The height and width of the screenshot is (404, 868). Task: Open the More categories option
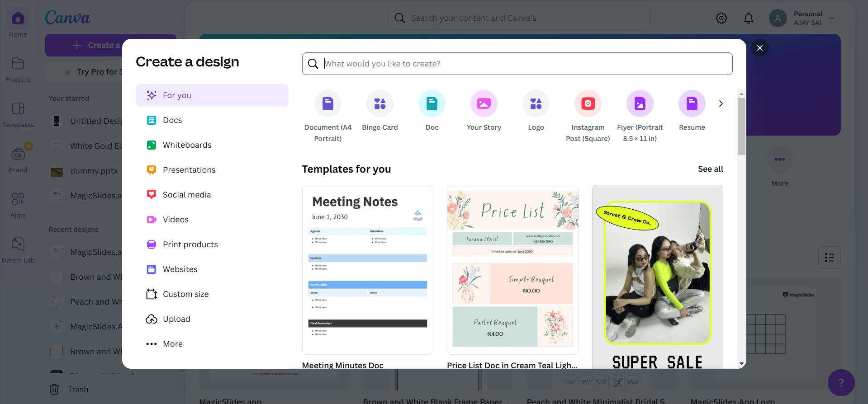click(212, 344)
